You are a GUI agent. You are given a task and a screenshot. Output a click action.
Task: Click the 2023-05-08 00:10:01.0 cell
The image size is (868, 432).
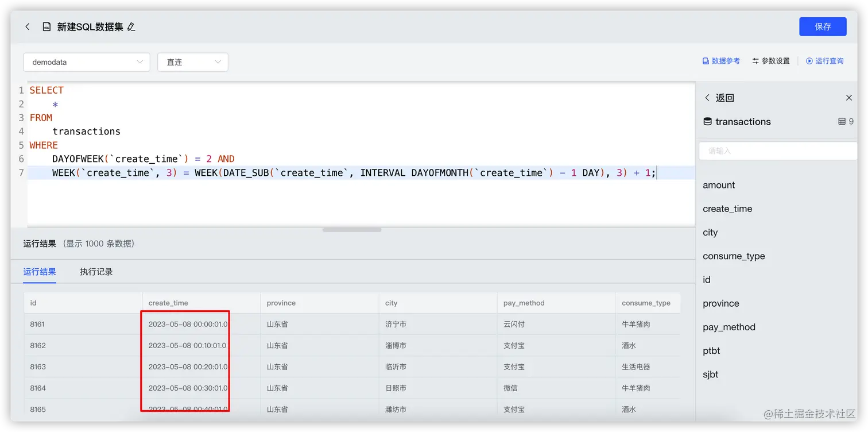tap(201, 345)
